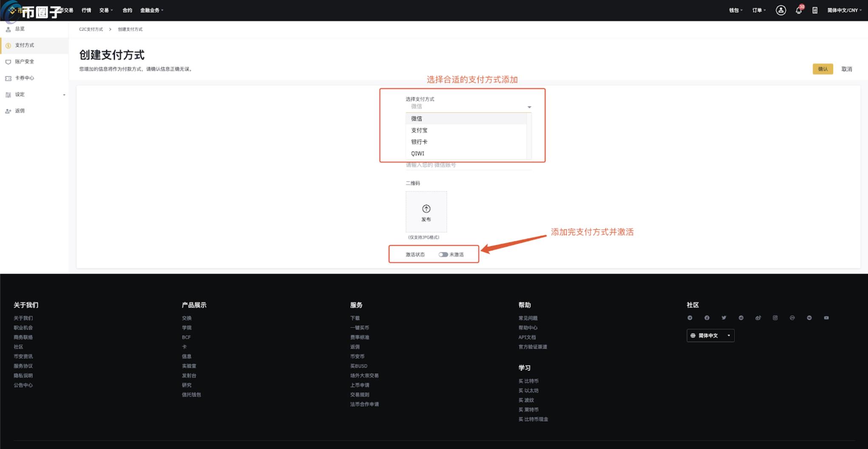Viewport: 868px width, 449px height.
Task: Open 合约 futures in top navigation
Action: click(x=127, y=10)
